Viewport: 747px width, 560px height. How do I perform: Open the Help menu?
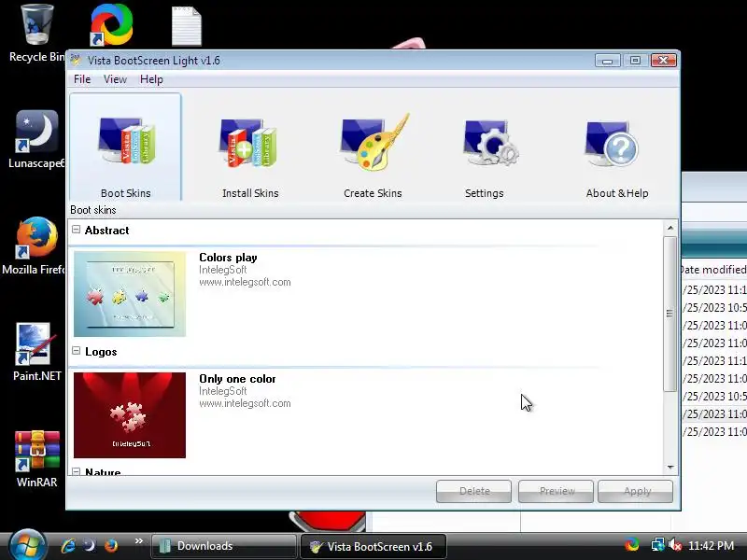point(151,79)
